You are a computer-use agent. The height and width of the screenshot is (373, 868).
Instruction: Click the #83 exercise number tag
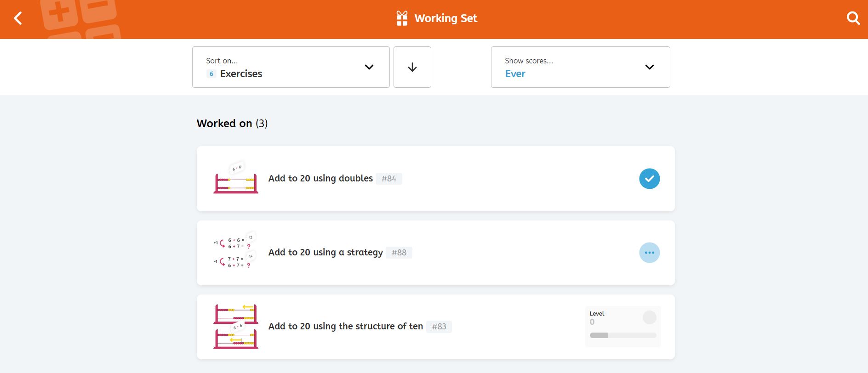(439, 327)
